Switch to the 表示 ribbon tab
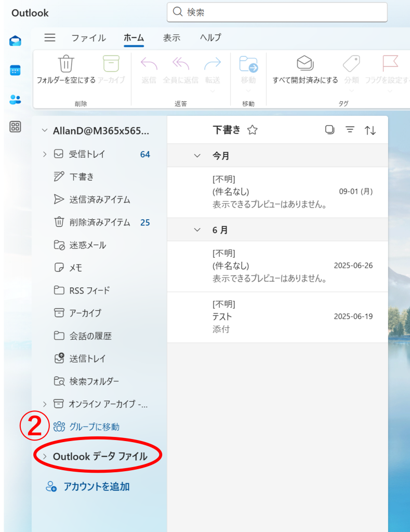 [x=171, y=38]
